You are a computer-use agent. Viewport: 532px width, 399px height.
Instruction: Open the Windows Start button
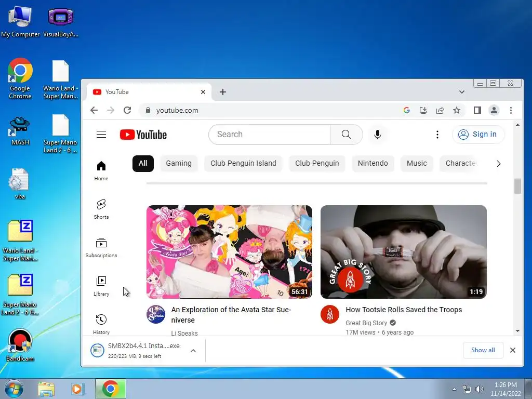coord(14,389)
